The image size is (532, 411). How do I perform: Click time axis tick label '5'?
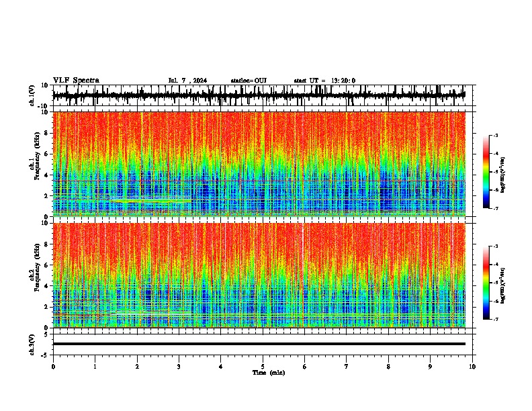pyautogui.click(x=263, y=367)
